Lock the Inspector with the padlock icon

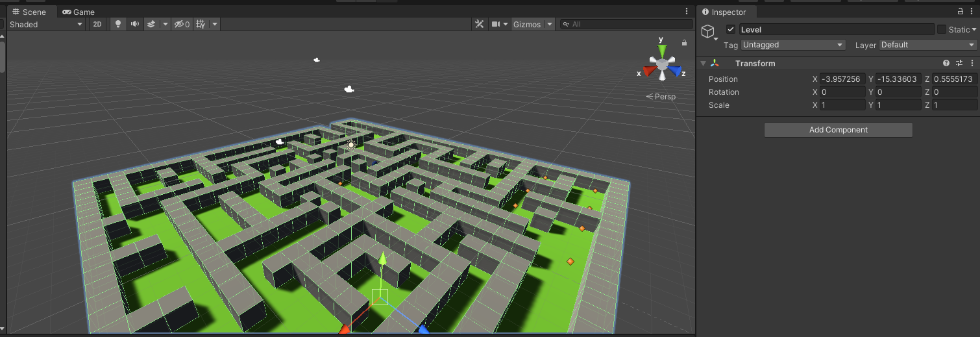click(961, 12)
